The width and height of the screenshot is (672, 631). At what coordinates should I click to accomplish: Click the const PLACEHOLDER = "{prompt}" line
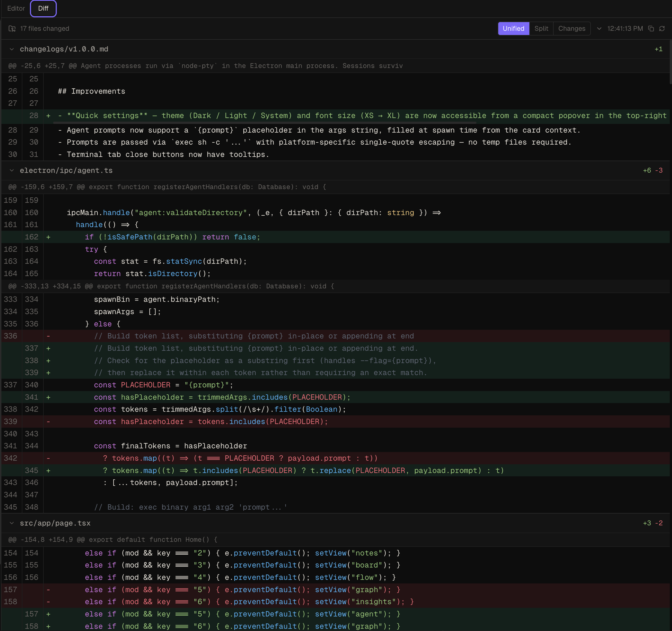[x=336, y=385]
